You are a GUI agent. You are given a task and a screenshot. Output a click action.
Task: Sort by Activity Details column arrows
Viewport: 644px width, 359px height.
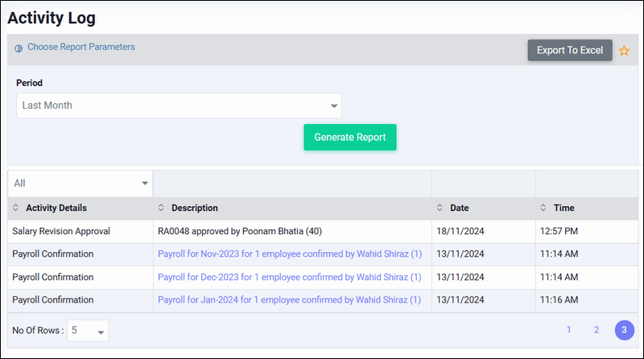[15, 208]
